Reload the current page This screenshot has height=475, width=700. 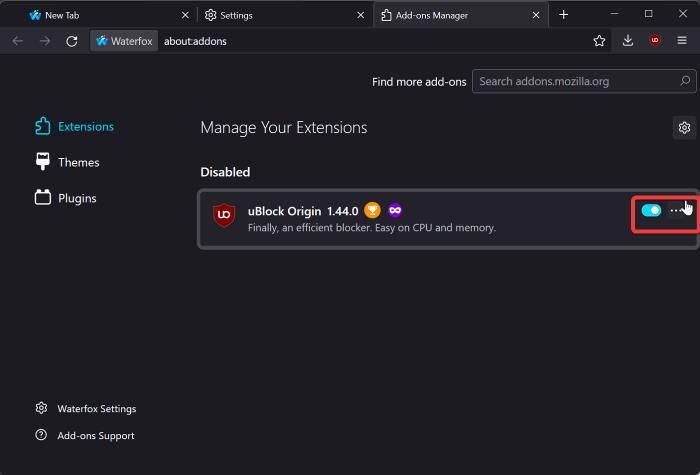coord(72,41)
